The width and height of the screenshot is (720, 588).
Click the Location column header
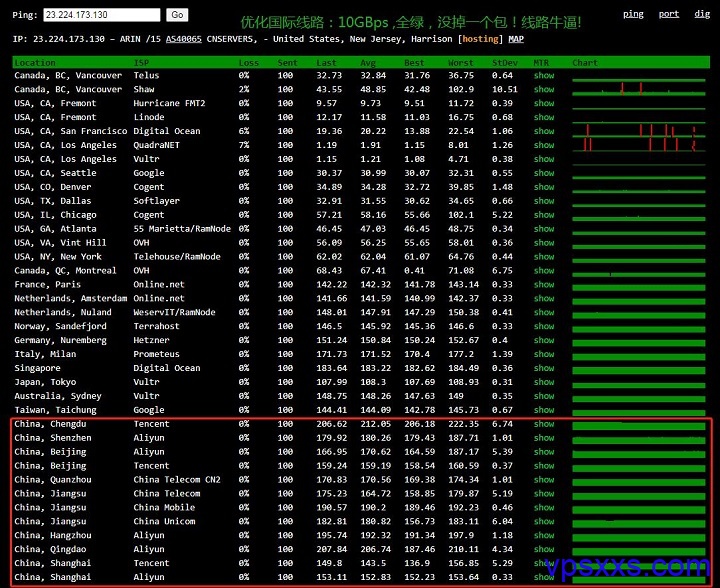35,62
